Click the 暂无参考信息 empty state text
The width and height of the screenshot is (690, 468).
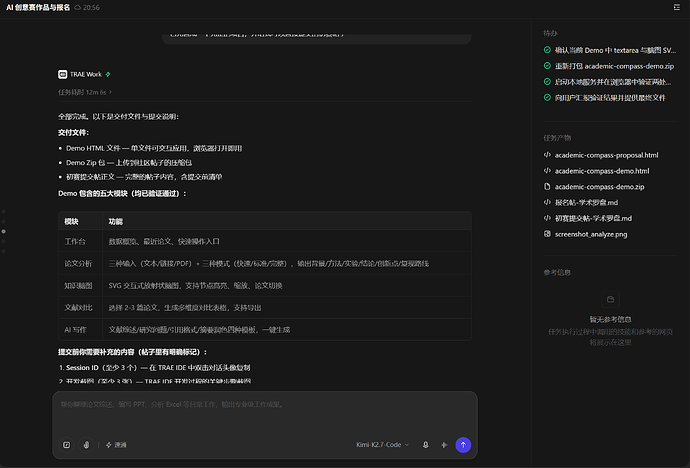pos(610,319)
